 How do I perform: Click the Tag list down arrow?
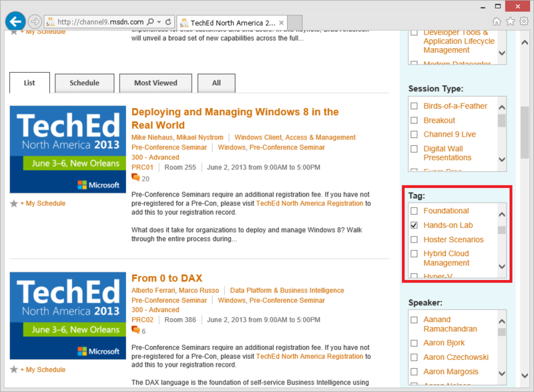click(x=502, y=266)
